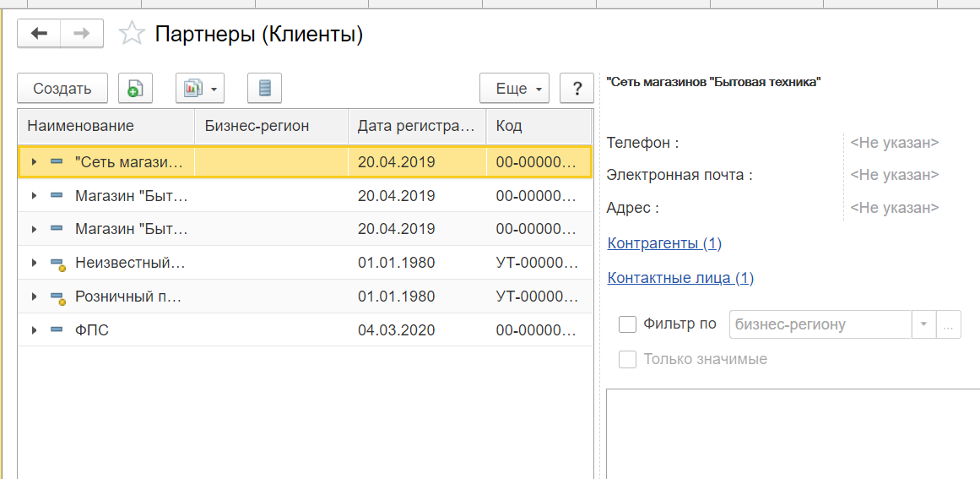
Task: Click the ellipsis button beside бизнес-региону field
Action: coord(947,325)
